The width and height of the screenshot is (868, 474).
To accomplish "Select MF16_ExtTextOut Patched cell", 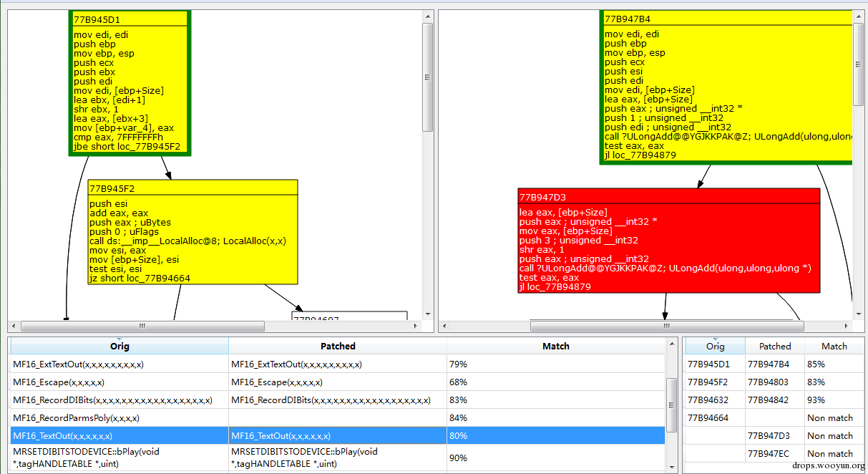I will click(x=338, y=364).
